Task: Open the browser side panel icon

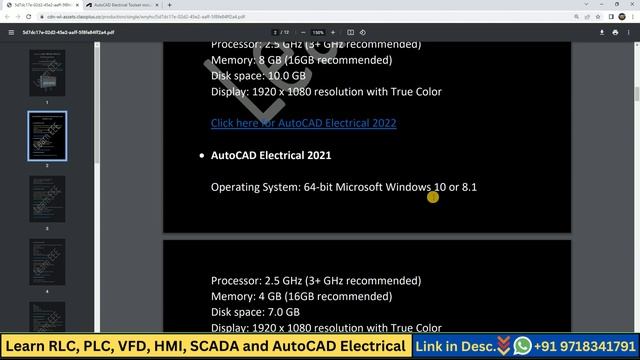Action: pyautogui.click(x=611, y=17)
